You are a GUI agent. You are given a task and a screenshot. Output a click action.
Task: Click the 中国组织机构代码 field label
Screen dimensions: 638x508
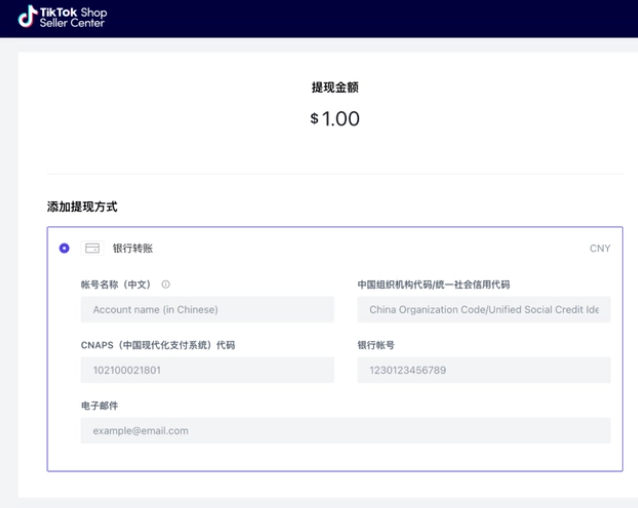pyautogui.click(x=433, y=285)
